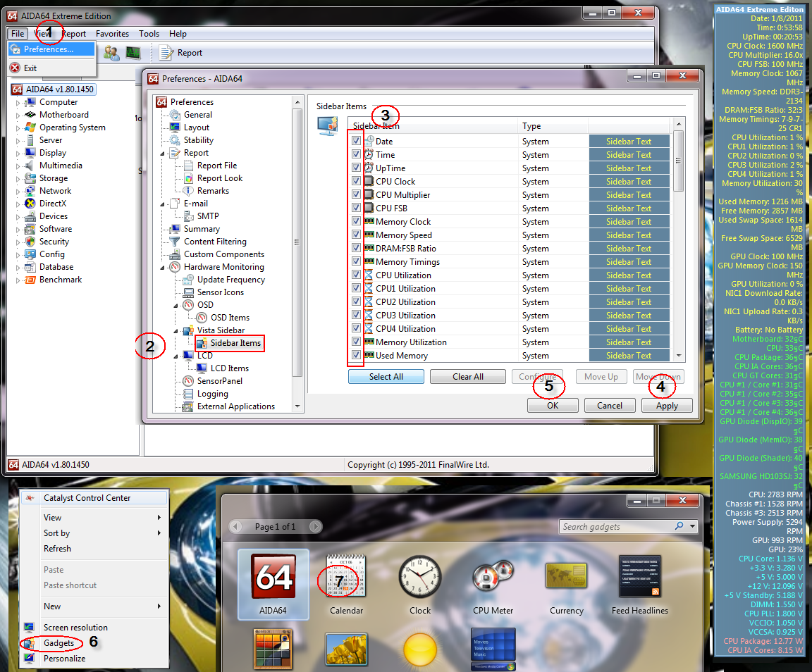The image size is (812, 672).
Task: Expand the Motherboard tree node
Action: point(19,116)
